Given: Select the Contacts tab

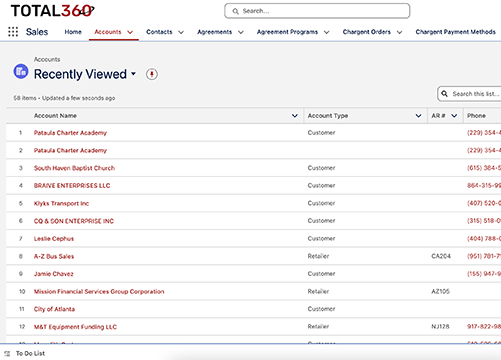Looking at the screenshot, I should point(159,32).
